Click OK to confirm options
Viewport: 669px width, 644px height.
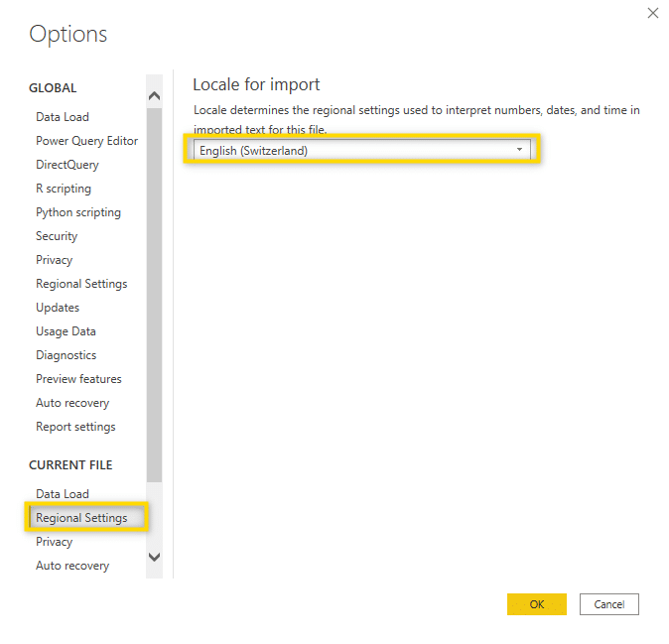(536, 604)
